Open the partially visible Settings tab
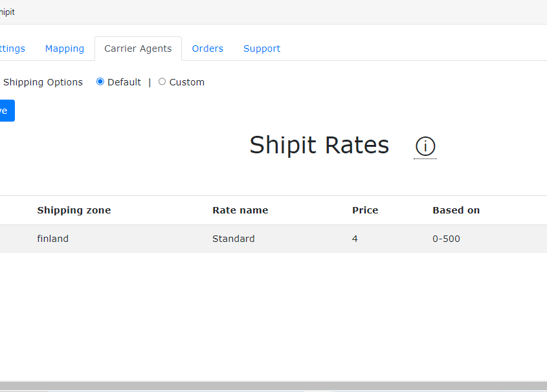 pos(12,49)
